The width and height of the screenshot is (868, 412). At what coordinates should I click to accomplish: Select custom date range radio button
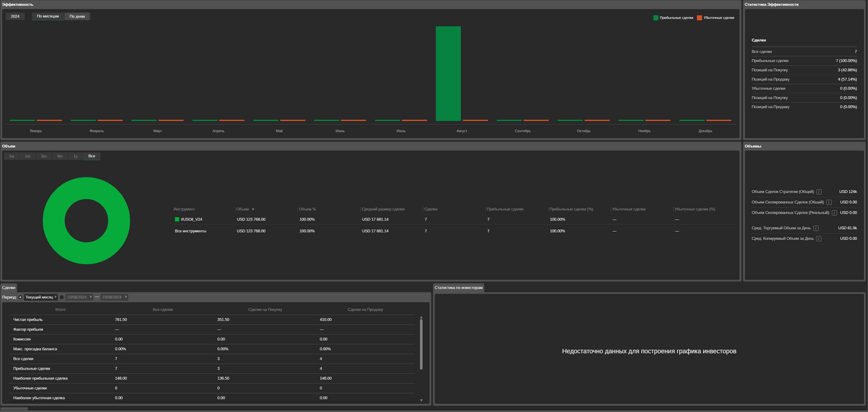(x=62, y=297)
